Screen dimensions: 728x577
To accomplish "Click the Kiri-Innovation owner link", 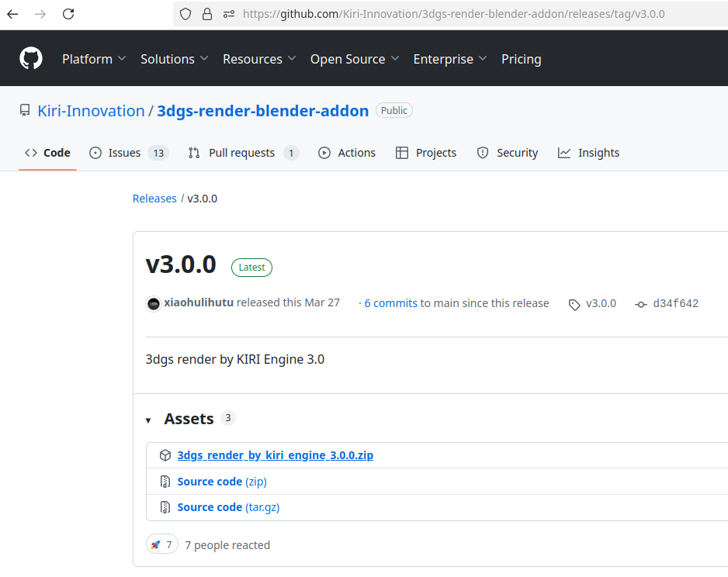I will pos(91,111).
